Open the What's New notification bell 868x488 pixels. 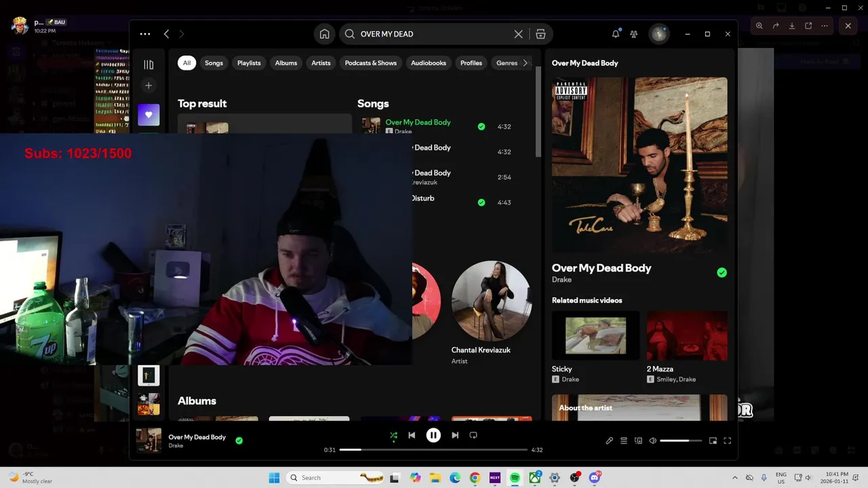[x=616, y=34]
